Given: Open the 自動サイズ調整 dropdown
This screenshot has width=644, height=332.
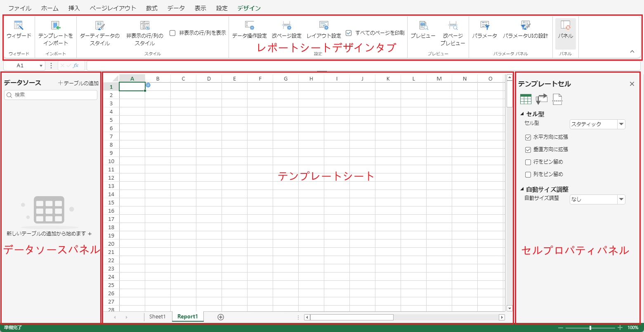Looking at the screenshot, I should tap(621, 199).
